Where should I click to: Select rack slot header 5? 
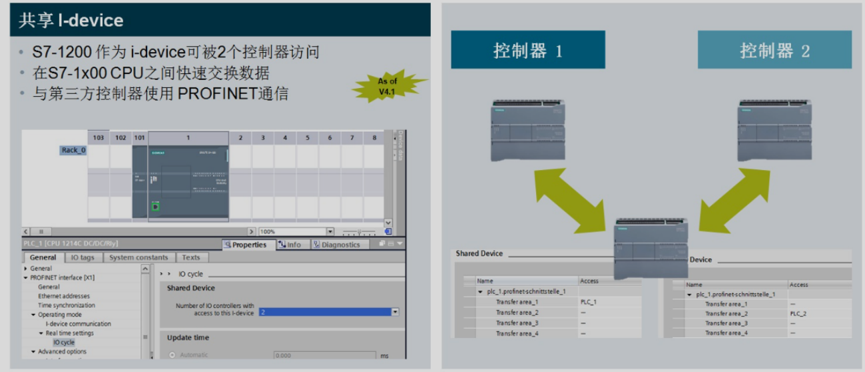point(307,137)
